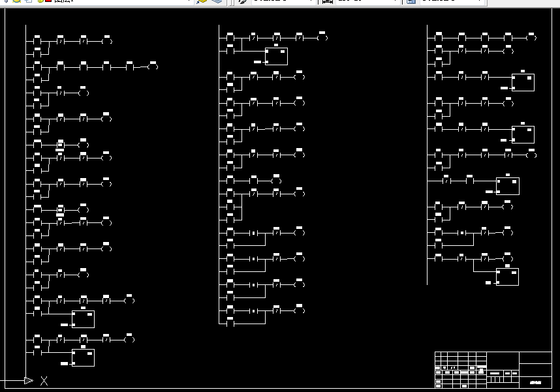Image resolution: width=560 pixels, height=392 pixels.
Task: Pick the UCS origin arrowhead beside the X
Action: 29,380
